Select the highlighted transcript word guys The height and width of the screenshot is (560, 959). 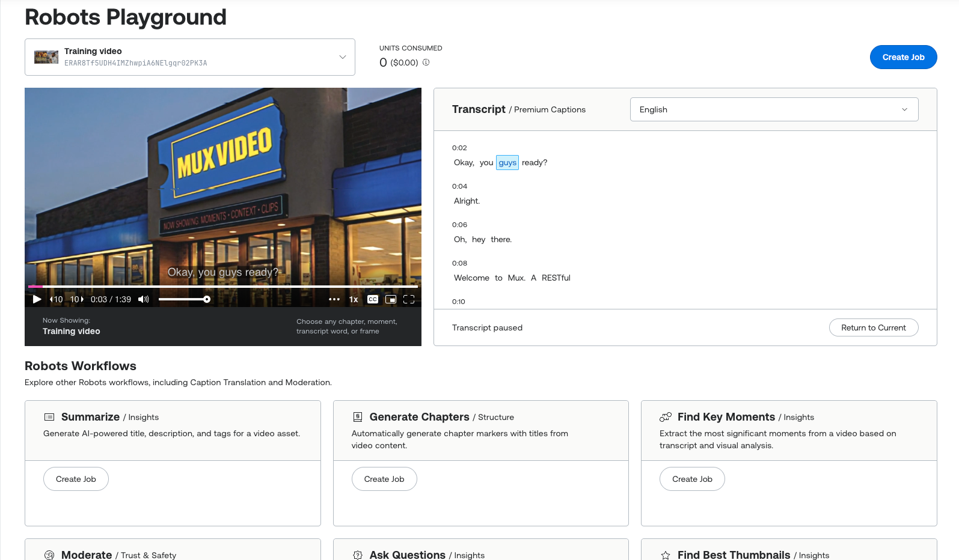[507, 163]
